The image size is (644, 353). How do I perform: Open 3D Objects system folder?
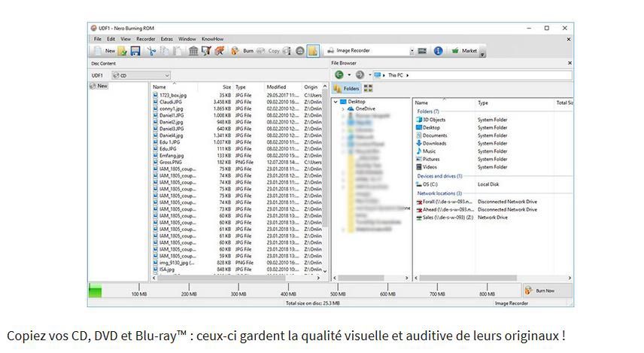[431, 120]
